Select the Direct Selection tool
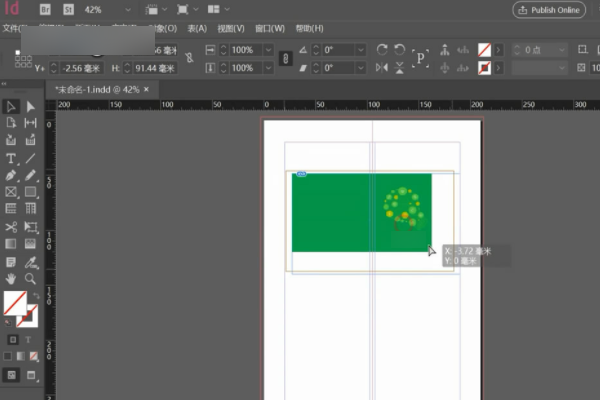 (x=31, y=107)
